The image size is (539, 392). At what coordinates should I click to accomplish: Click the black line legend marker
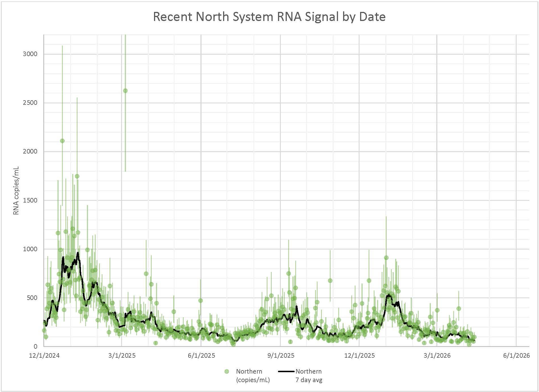tap(286, 372)
